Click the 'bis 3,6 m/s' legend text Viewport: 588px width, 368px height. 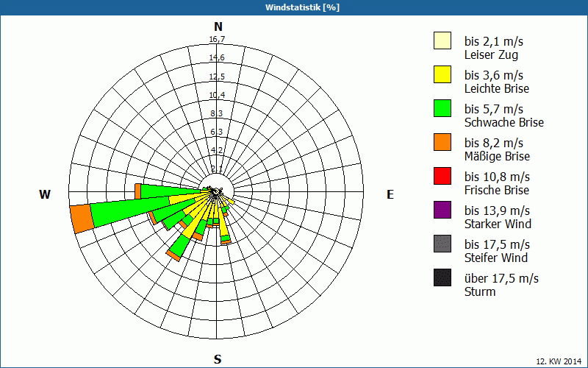click(x=493, y=75)
